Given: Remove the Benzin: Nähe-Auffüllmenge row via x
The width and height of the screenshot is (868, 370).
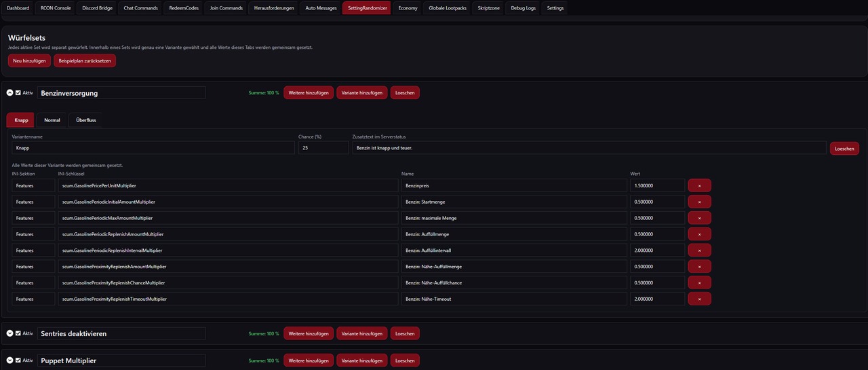Looking at the screenshot, I should pyautogui.click(x=699, y=267).
